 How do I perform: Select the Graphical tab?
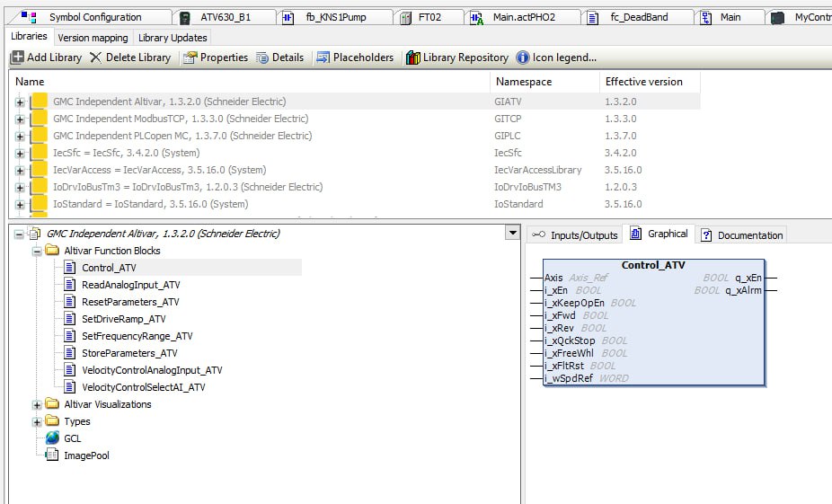(659, 234)
